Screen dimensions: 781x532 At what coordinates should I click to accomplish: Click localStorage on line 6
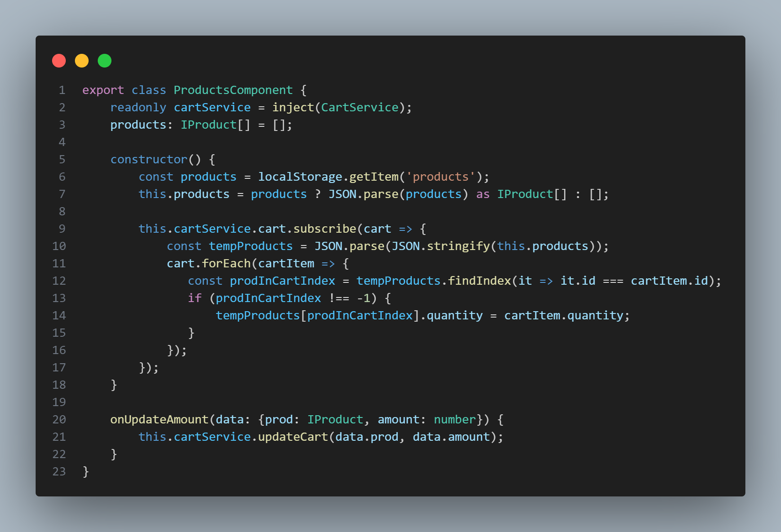(x=300, y=177)
